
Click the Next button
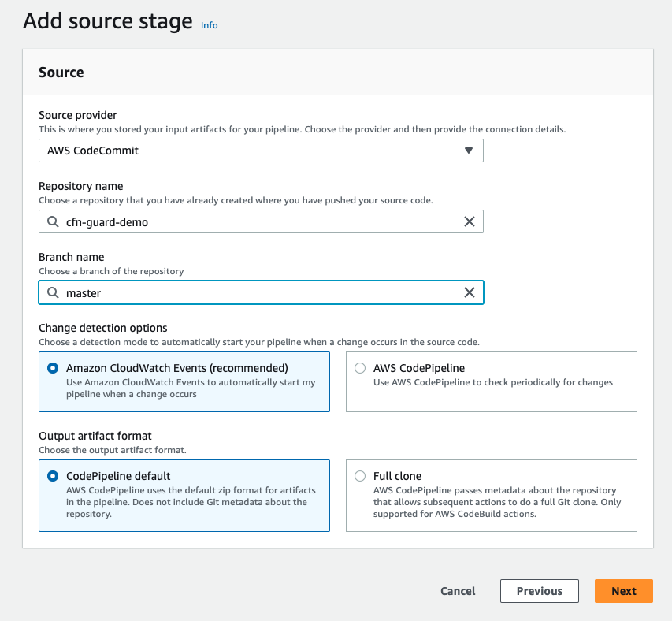pos(624,591)
